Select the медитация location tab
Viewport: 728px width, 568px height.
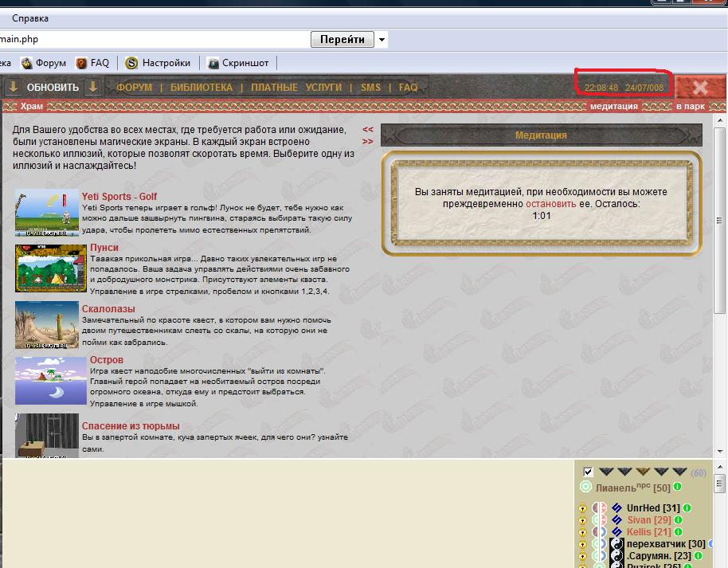[614, 106]
